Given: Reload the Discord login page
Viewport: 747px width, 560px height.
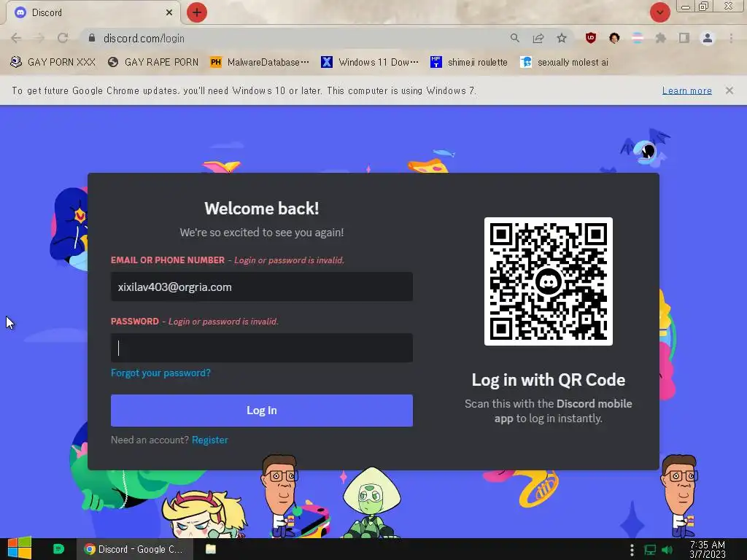Looking at the screenshot, I should (63, 38).
